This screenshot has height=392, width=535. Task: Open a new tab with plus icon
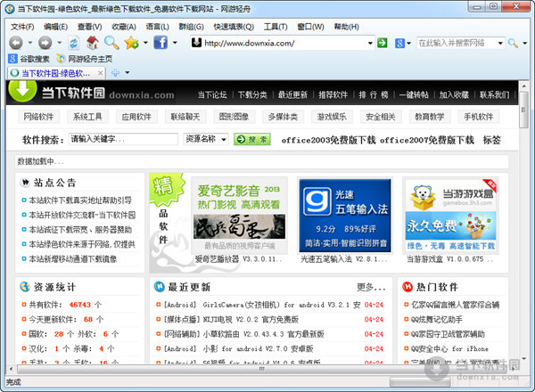115,72
